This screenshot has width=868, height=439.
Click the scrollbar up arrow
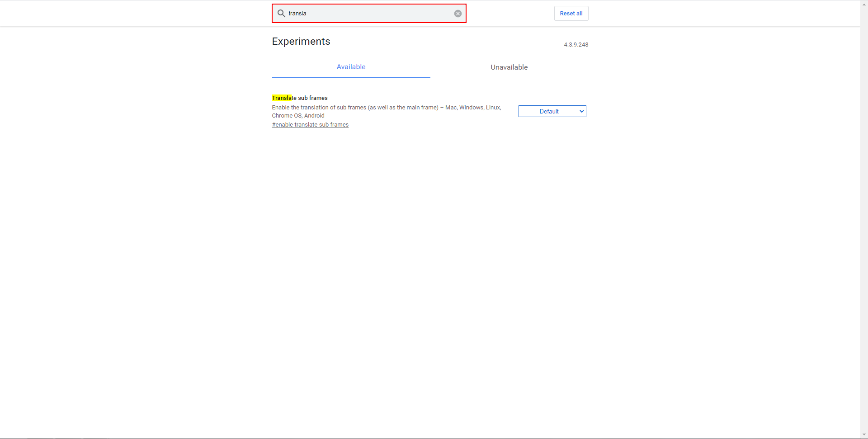[x=864, y=4]
